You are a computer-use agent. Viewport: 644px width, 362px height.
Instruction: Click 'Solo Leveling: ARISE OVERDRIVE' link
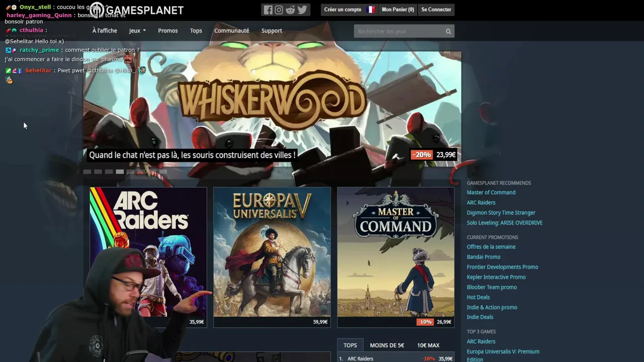[505, 223]
